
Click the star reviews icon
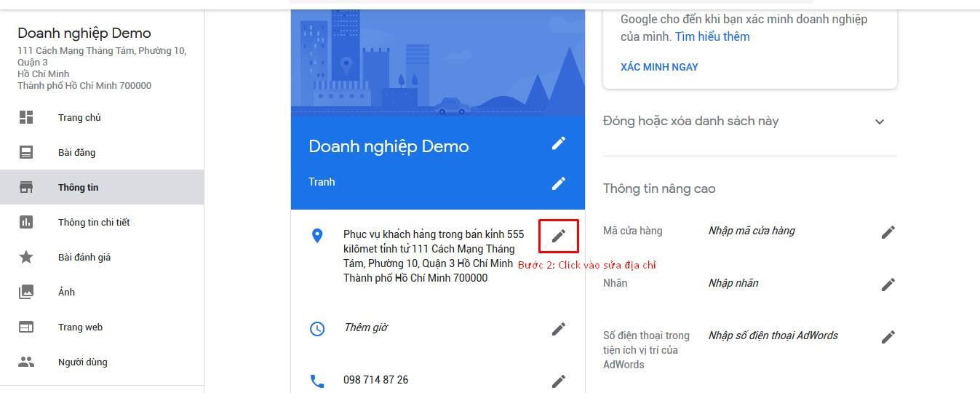pyautogui.click(x=26, y=257)
